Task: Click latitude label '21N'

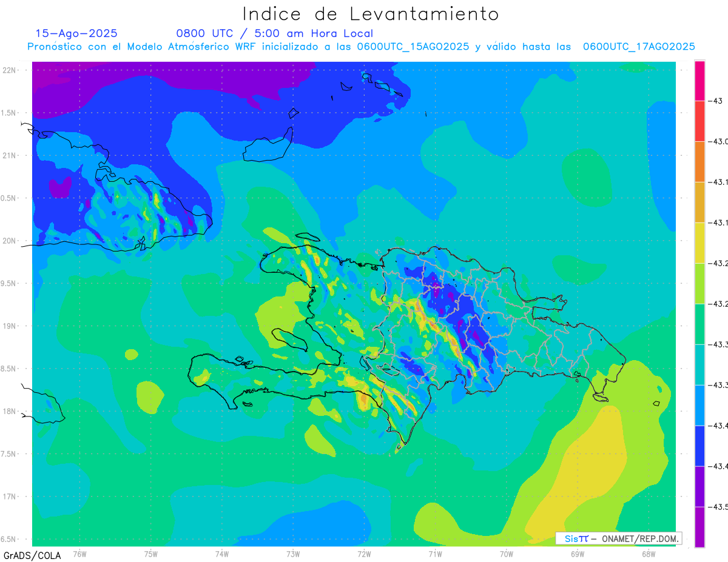Action: click(10, 155)
